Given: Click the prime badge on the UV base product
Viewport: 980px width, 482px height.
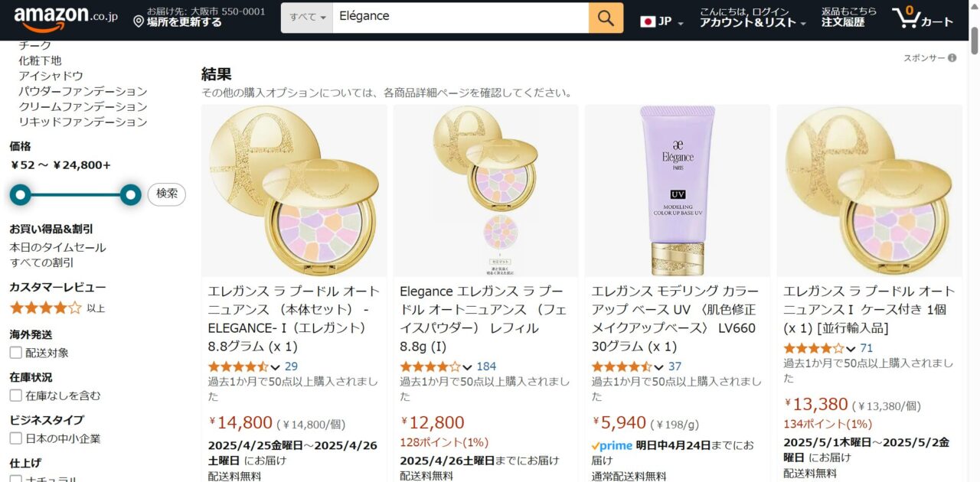Looking at the screenshot, I should (x=612, y=445).
